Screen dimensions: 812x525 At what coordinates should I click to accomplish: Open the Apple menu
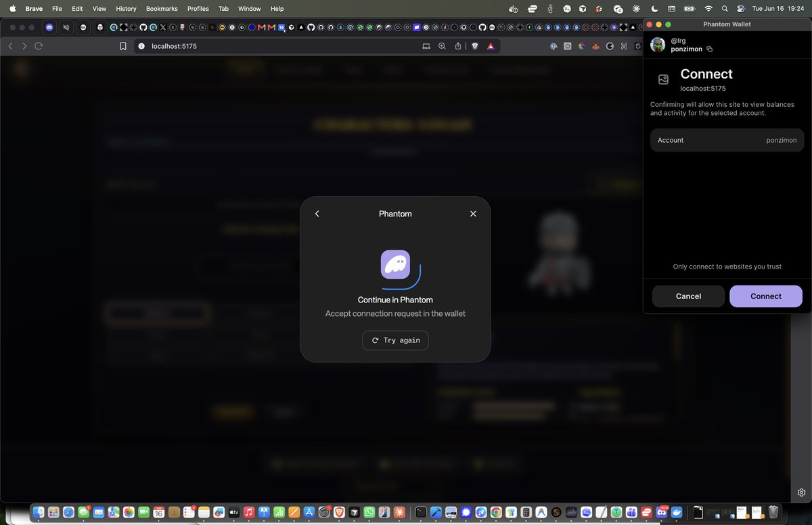(12, 9)
